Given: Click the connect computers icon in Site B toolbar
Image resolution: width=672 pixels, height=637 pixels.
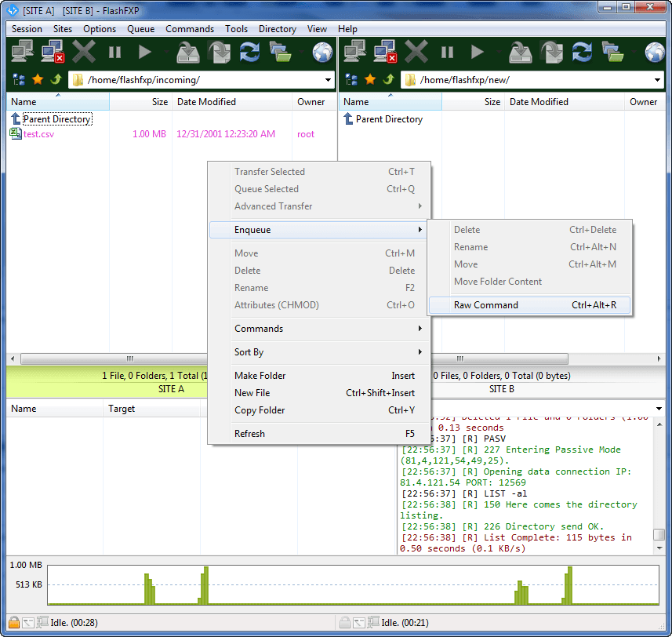Looking at the screenshot, I should pos(355,52).
